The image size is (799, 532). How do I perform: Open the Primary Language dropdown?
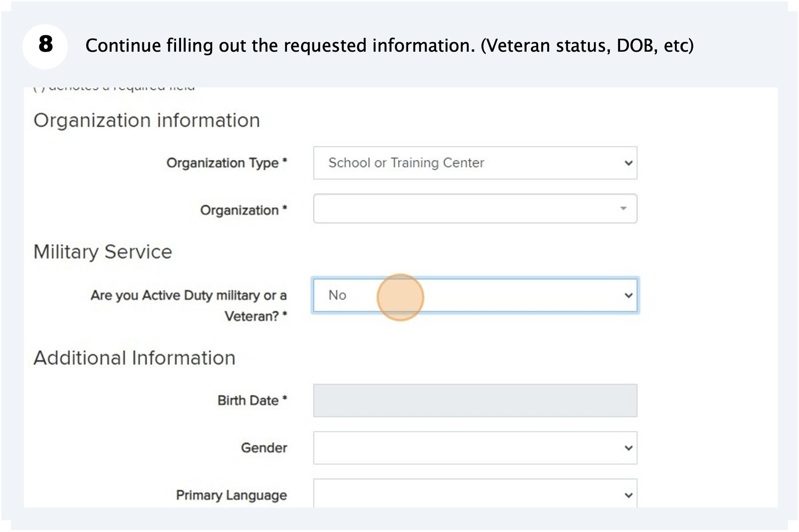(474, 494)
